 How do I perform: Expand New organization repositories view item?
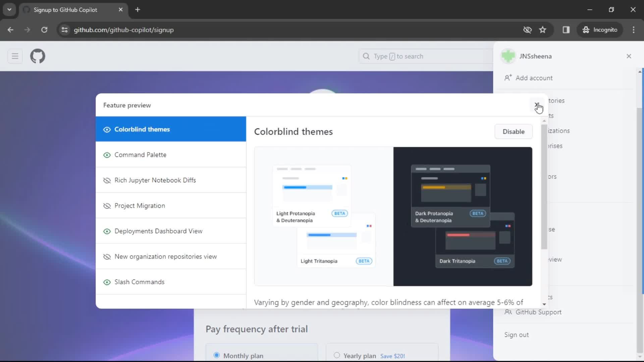coord(165,256)
